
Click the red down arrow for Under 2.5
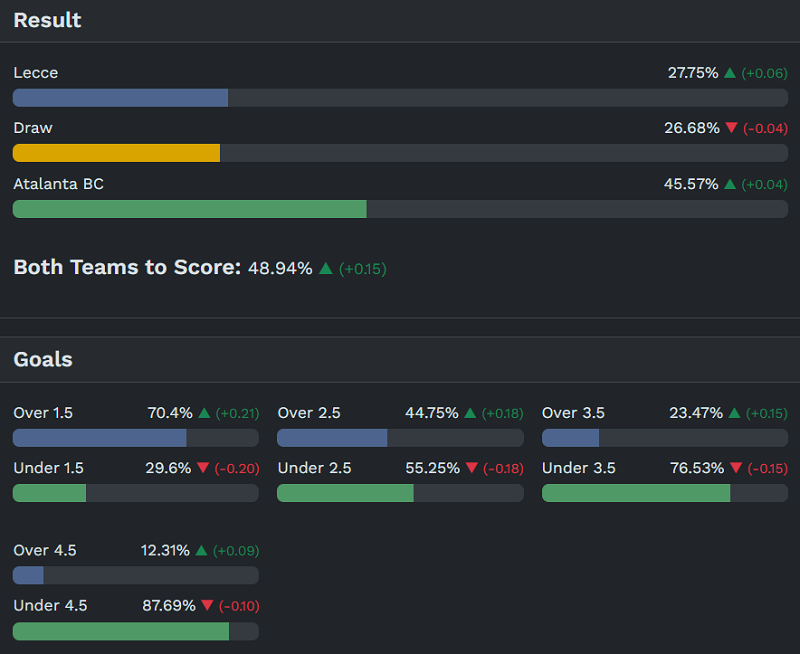click(x=471, y=468)
